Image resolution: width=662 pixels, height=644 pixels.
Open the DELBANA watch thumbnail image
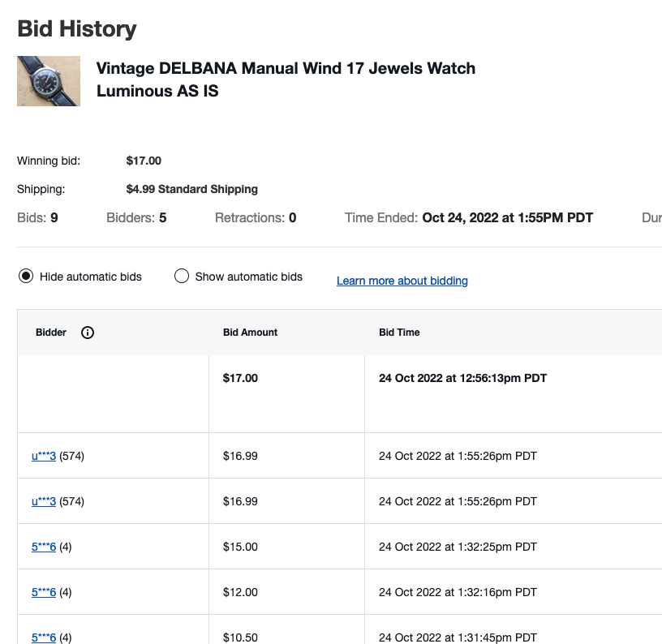pos(49,81)
